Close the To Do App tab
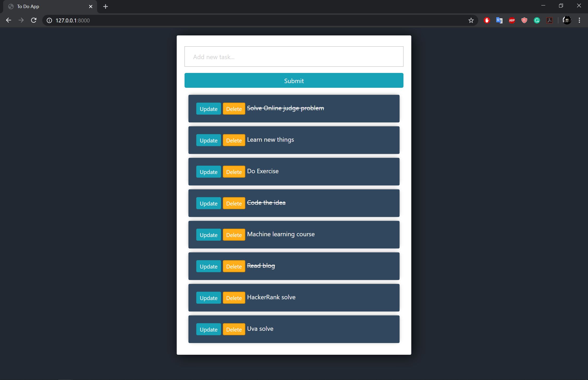The width and height of the screenshot is (588, 380). (x=91, y=7)
